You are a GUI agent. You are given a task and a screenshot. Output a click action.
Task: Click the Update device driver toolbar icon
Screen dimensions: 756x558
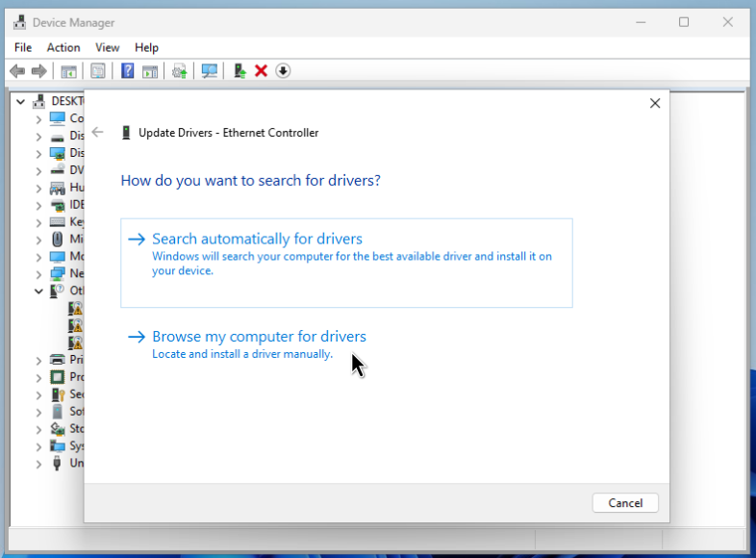click(239, 71)
